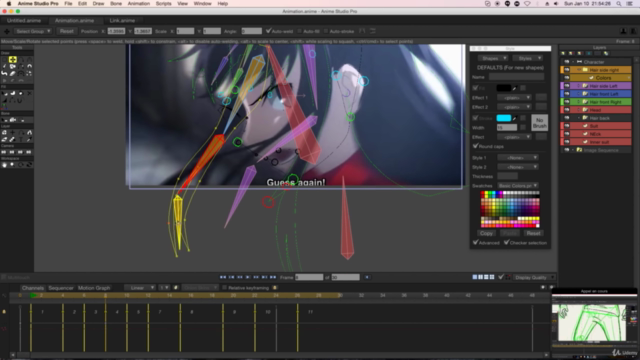Screen dimensions: 640x360
Task: Switch to the Link.anime tab
Action: click(x=122, y=20)
